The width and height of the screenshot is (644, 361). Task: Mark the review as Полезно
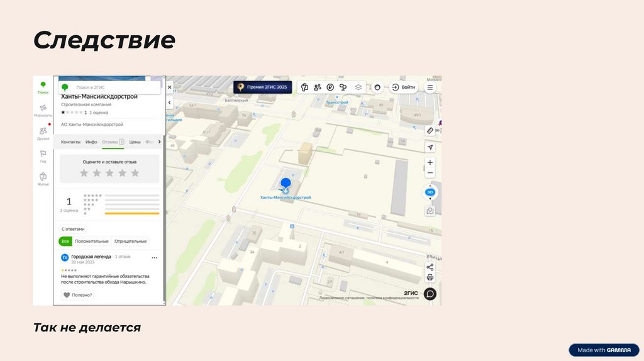click(77, 295)
